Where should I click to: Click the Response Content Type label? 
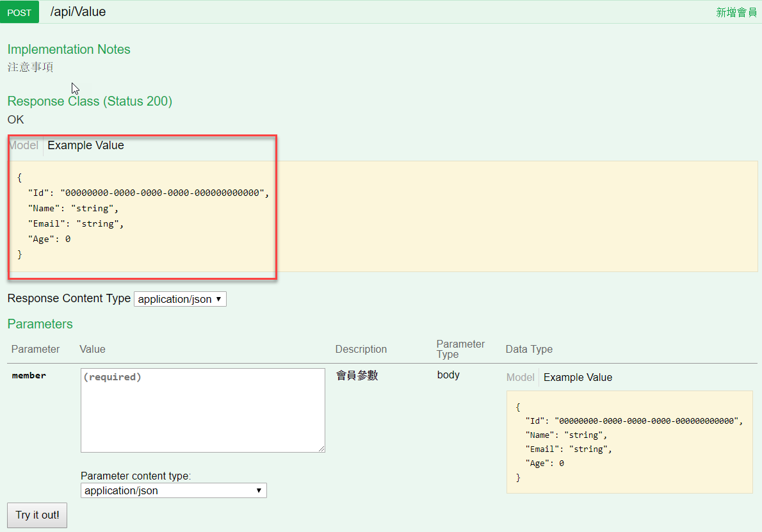tap(69, 298)
